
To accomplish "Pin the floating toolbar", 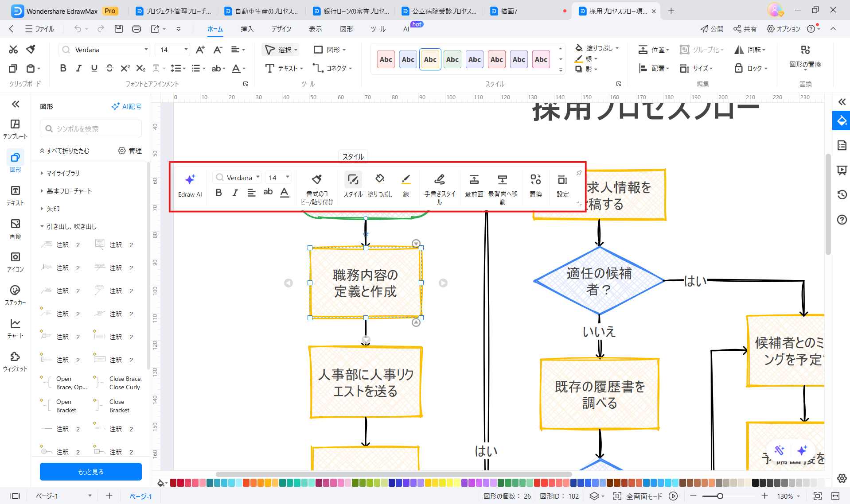I will 579,173.
